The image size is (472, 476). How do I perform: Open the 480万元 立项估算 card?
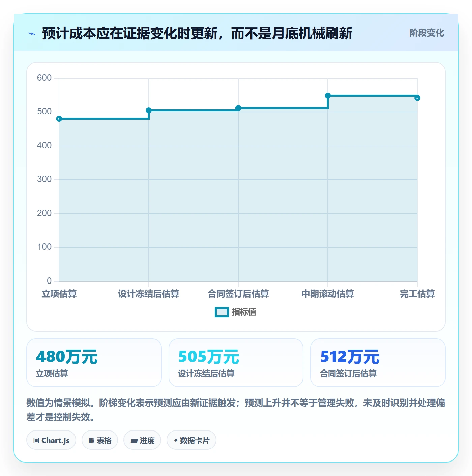click(94, 363)
